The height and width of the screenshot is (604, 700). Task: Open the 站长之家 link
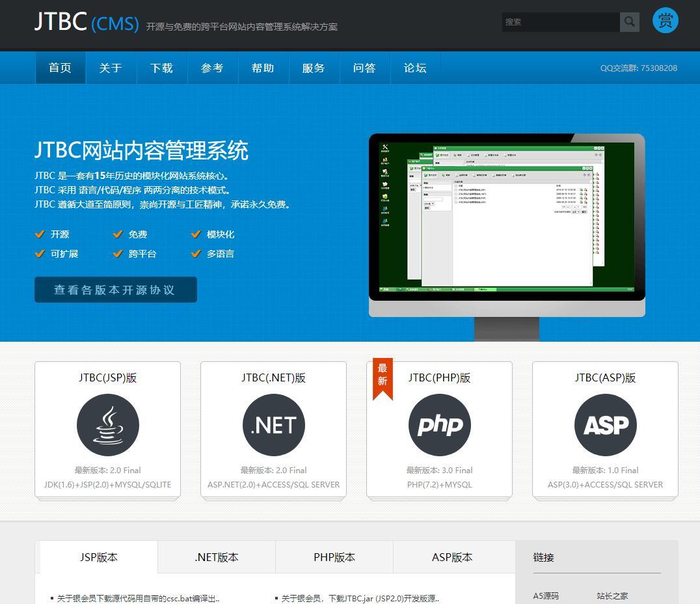[x=612, y=596]
